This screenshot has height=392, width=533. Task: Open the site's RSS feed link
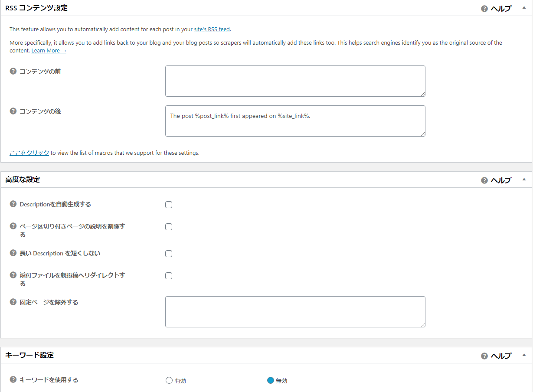point(212,29)
